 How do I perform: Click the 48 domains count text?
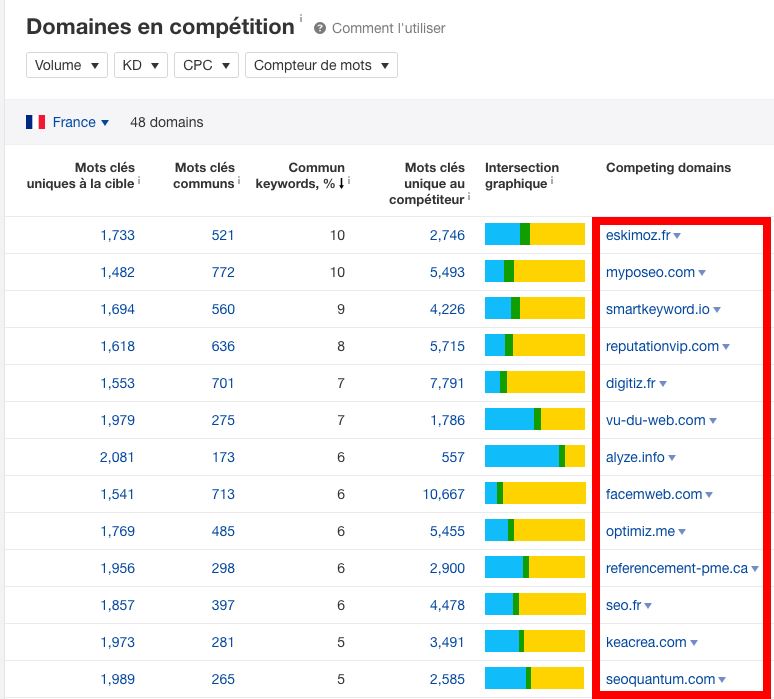point(166,122)
